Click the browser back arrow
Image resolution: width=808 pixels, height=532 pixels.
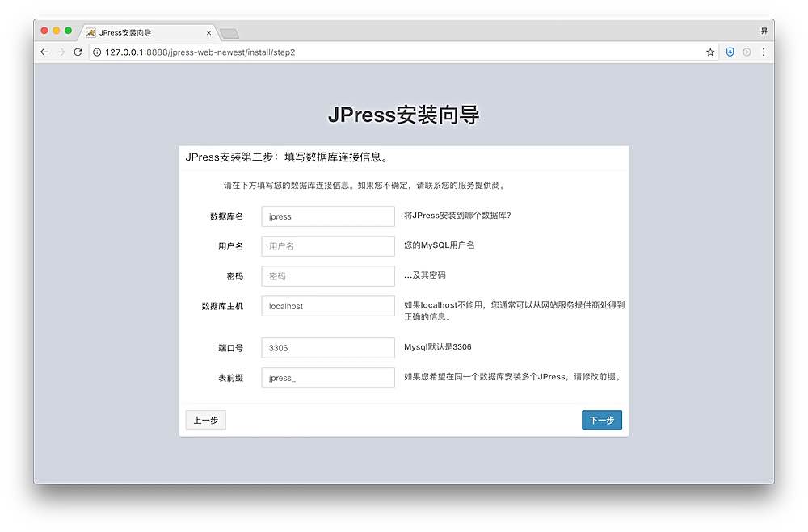click(44, 52)
